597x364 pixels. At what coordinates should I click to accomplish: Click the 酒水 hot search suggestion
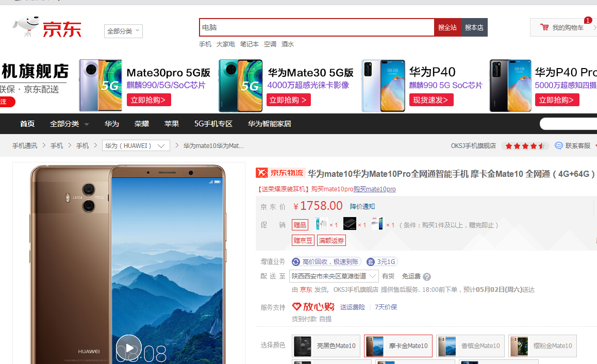(x=288, y=44)
